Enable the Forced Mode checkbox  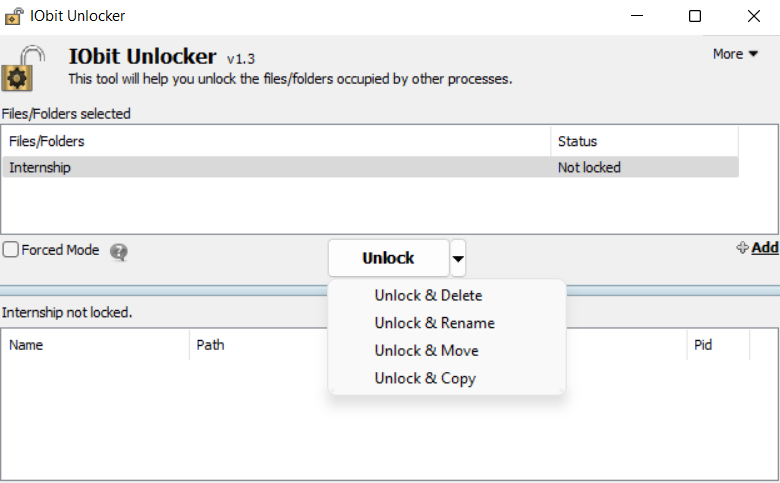(x=11, y=250)
